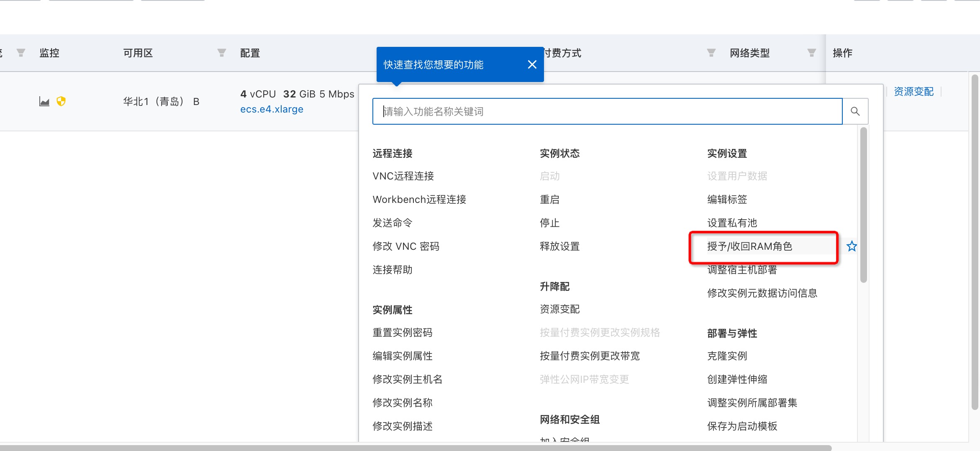Image resolution: width=980 pixels, height=451 pixels.
Task: Click the horizontal scrollbar at page bottom
Action: [415, 448]
